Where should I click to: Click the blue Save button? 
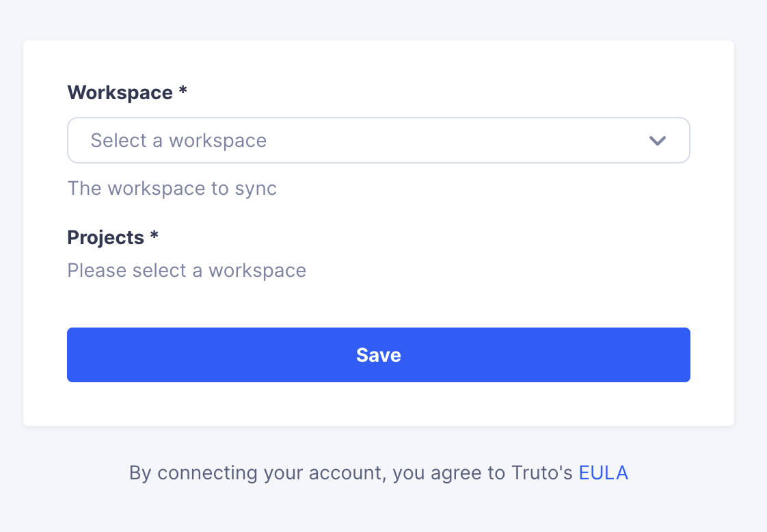click(x=378, y=355)
